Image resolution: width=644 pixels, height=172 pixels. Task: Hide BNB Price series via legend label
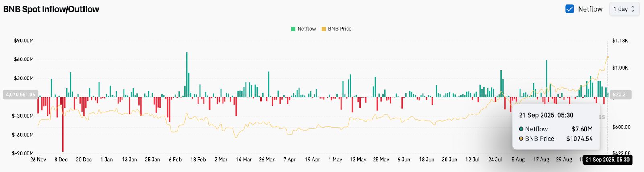339,29
